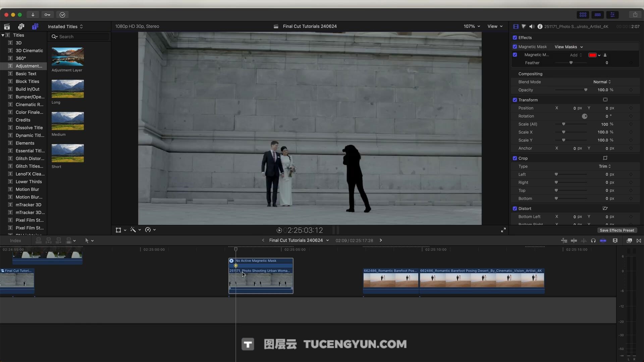Collapse the Titles tree triangle
644x362 pixels.
pyautogui.click(x=3, y=35)
